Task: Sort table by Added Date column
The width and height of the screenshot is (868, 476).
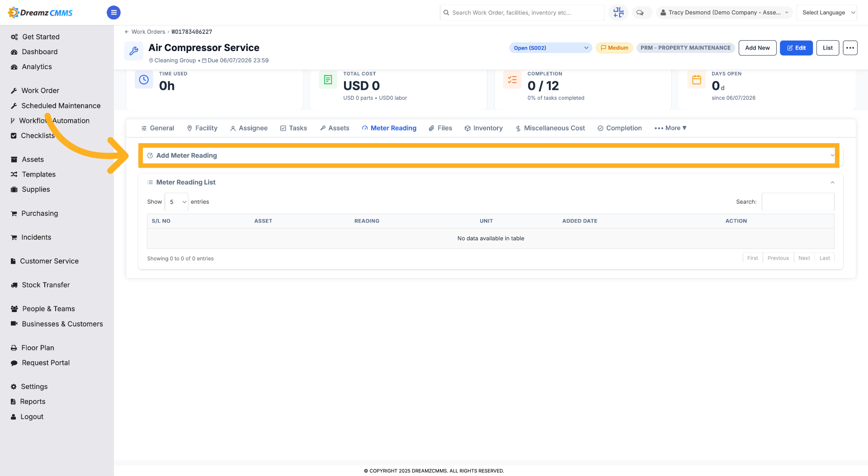Action: pos(580,221)
